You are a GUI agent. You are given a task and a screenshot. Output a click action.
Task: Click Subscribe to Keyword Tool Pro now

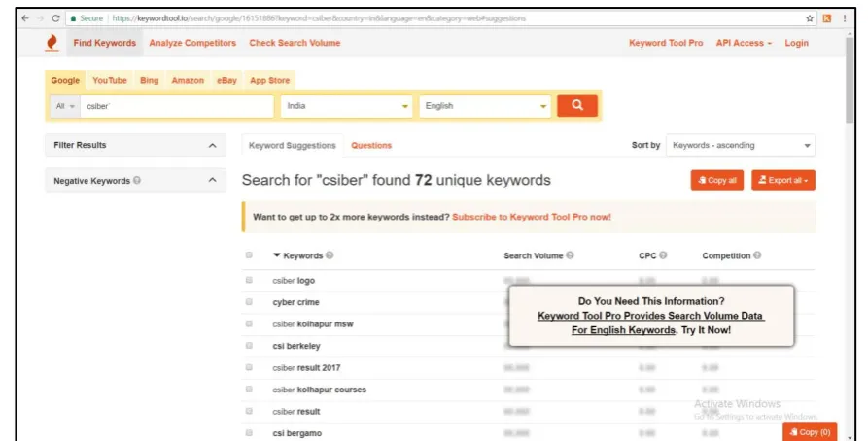pos(532,217)
